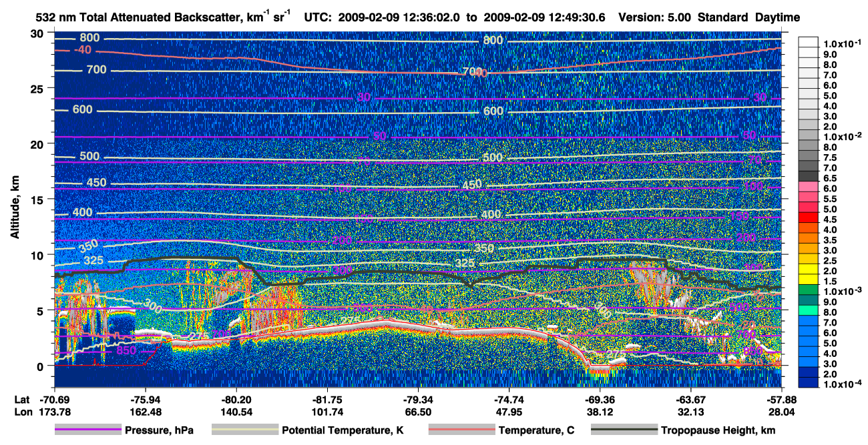Click latitude value -80.20
This screenshot has height=445, width=868.
pos(236,401)
